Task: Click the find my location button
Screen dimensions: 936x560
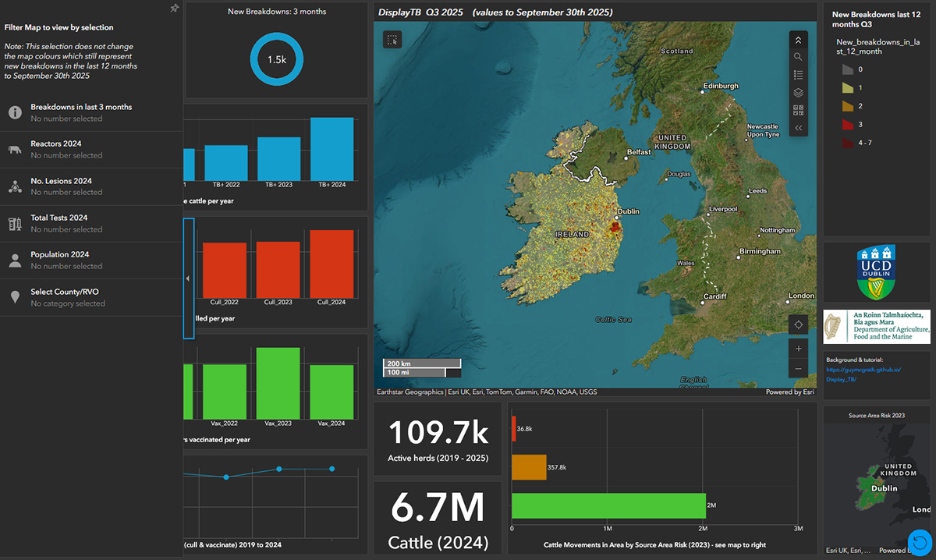Action: (798, 324)
